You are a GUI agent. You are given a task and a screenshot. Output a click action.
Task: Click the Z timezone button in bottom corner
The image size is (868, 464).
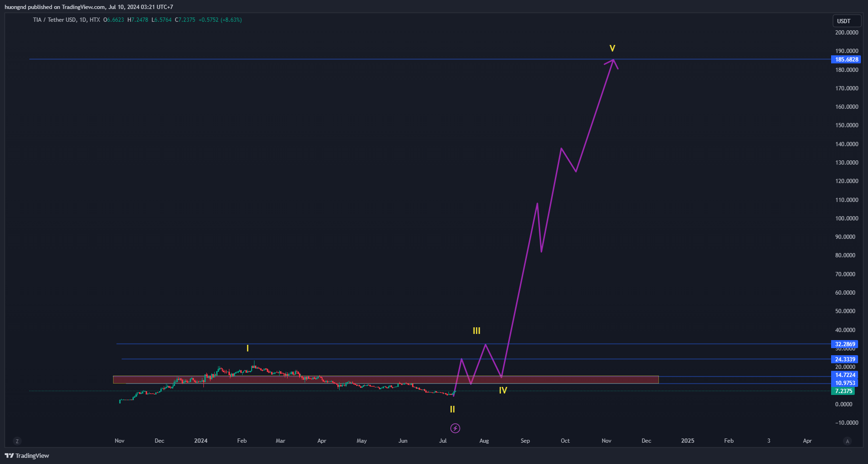(17, 441)
